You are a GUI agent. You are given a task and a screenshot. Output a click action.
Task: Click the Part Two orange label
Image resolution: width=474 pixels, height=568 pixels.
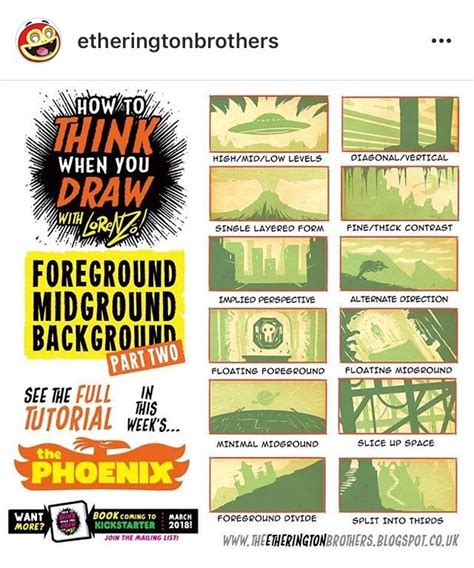click(145, 358)
